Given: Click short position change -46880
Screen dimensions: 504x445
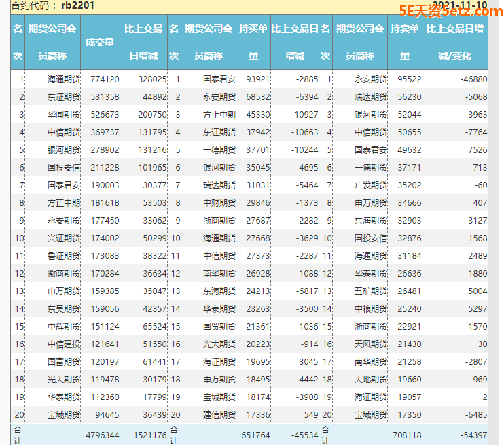Looking at the screenshot, I should (473, 79).
